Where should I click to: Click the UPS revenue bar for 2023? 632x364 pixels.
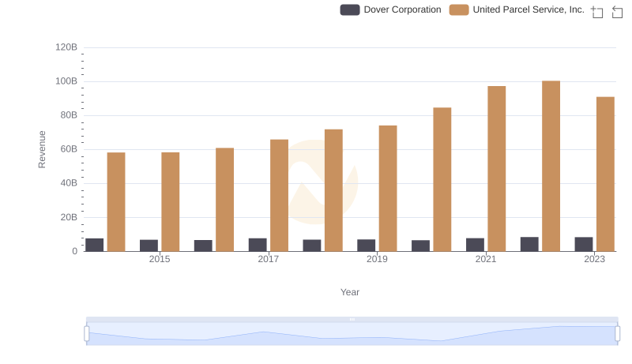(605, 174)
